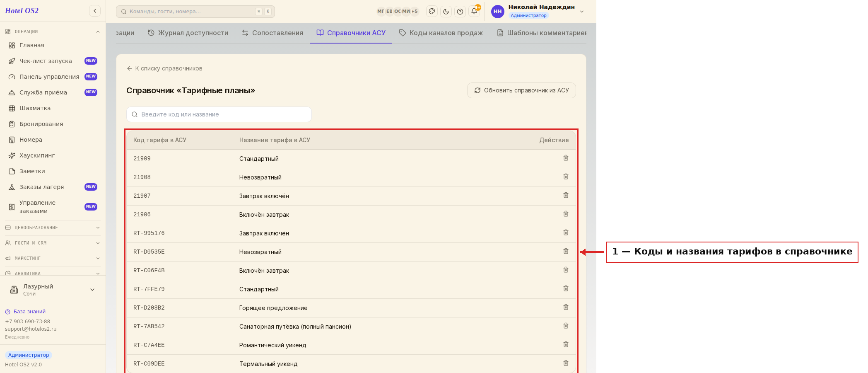Go to Хаускипинг section
The height and width of the screenshot is (373, 868).
[x=53, y=155]
